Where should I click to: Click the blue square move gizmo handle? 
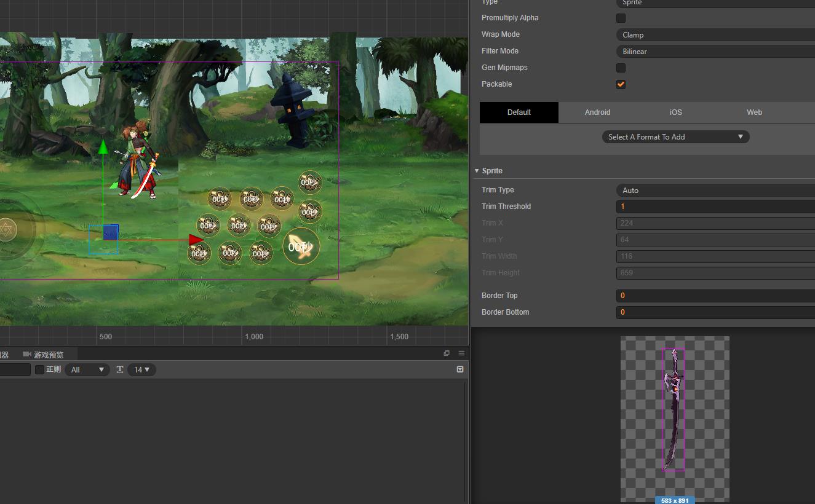[x=111, y=232]
